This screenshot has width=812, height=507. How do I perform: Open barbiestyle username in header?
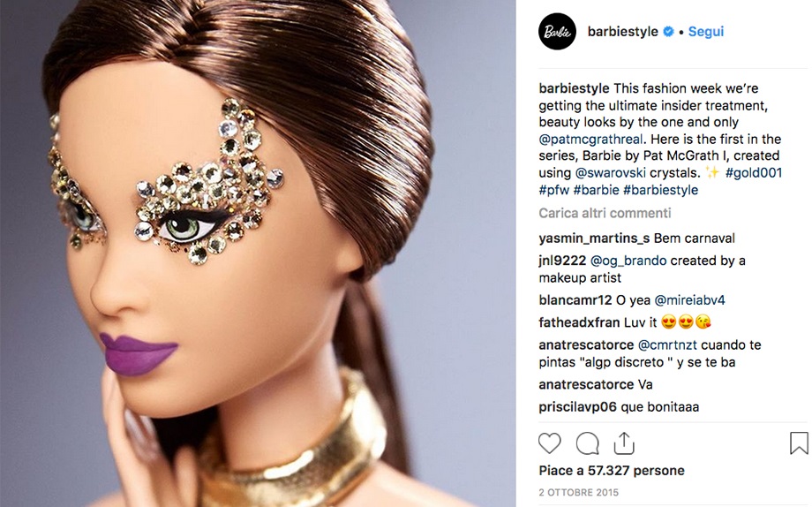(x=623, y=32)
